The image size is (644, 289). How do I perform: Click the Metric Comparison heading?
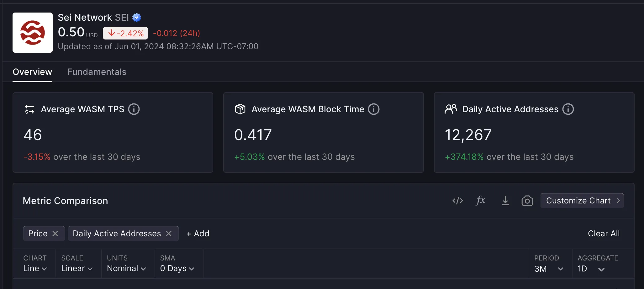pyautogui.click(x=65, y=201)
